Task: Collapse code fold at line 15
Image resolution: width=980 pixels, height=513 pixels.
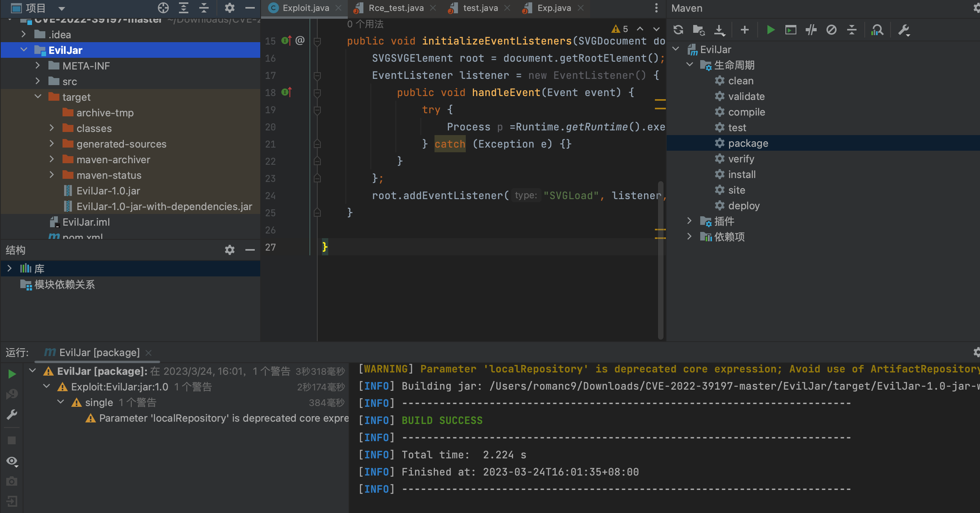Action: coord(317,41)
